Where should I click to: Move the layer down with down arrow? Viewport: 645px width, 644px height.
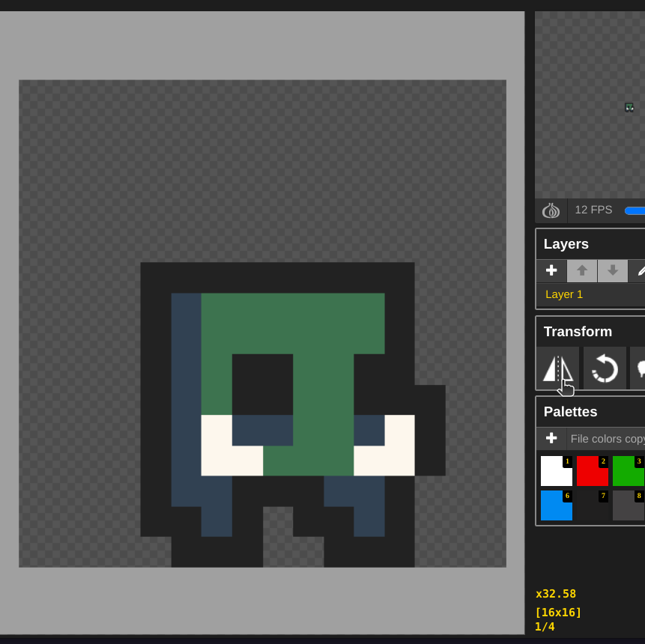(613, 270)
